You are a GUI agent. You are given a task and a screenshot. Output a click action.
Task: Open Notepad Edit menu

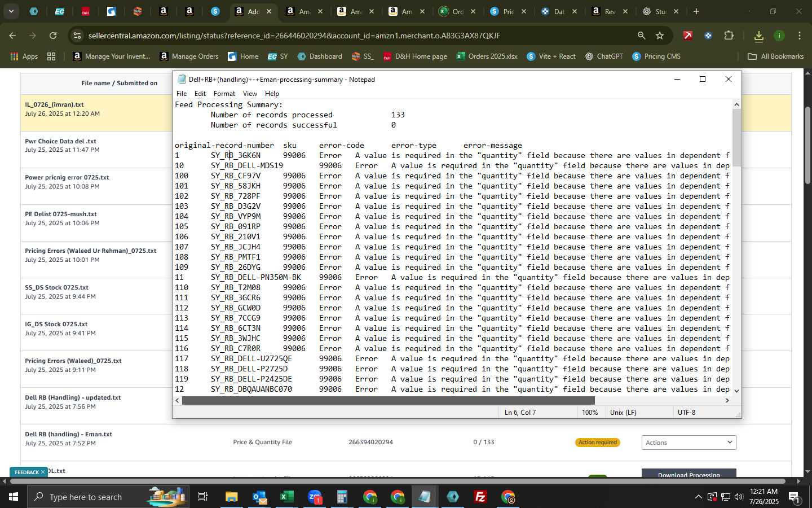(200, 94)
